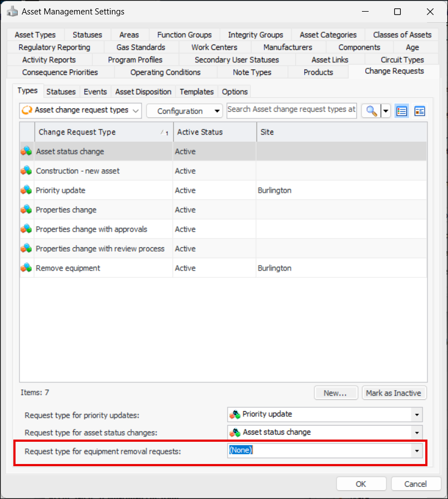This screenshot has height=499, width=448.
Task: Click the Construction - new asset row icon
Action: (27, 171)
